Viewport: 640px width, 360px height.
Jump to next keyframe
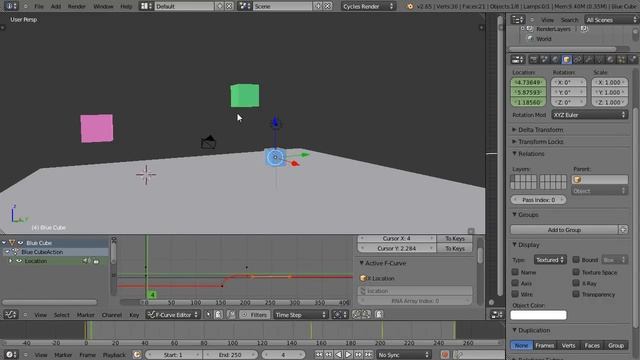pos(358,355)
